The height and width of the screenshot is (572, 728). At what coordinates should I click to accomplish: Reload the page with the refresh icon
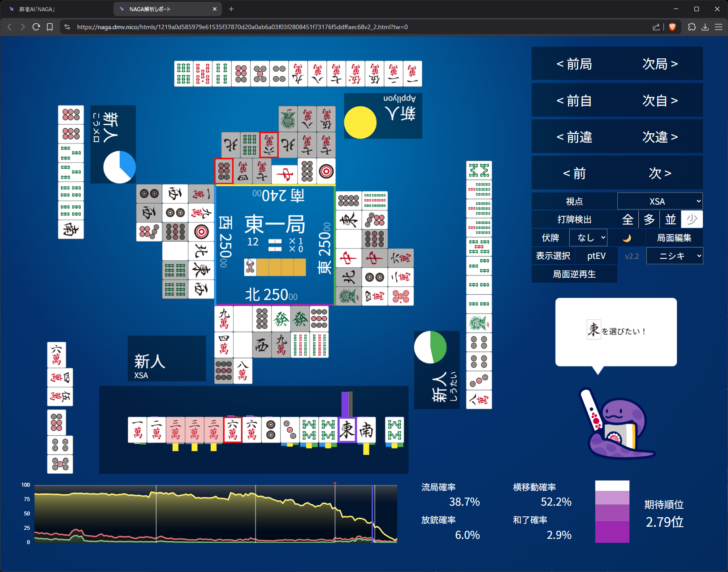coord(36,27)
